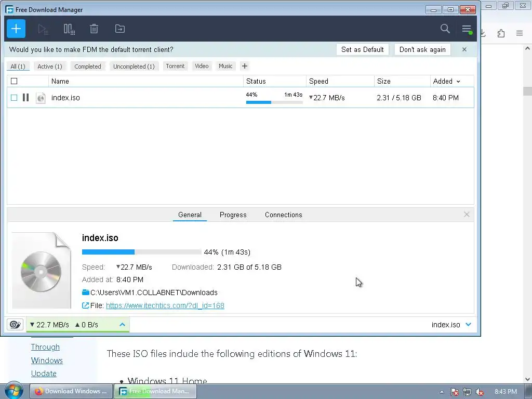Click the Through link in browser page

coord(45,347)
